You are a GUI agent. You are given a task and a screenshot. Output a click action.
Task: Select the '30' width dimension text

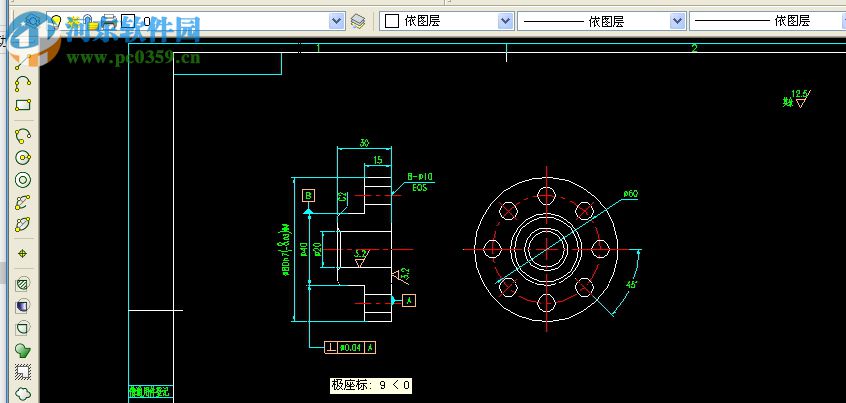[364, 143]
